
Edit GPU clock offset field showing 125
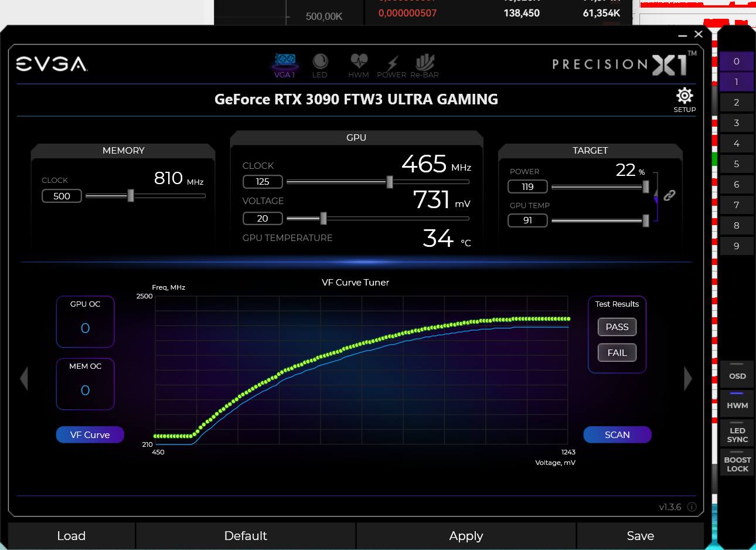pyautogui.click(x=263, y=182)
